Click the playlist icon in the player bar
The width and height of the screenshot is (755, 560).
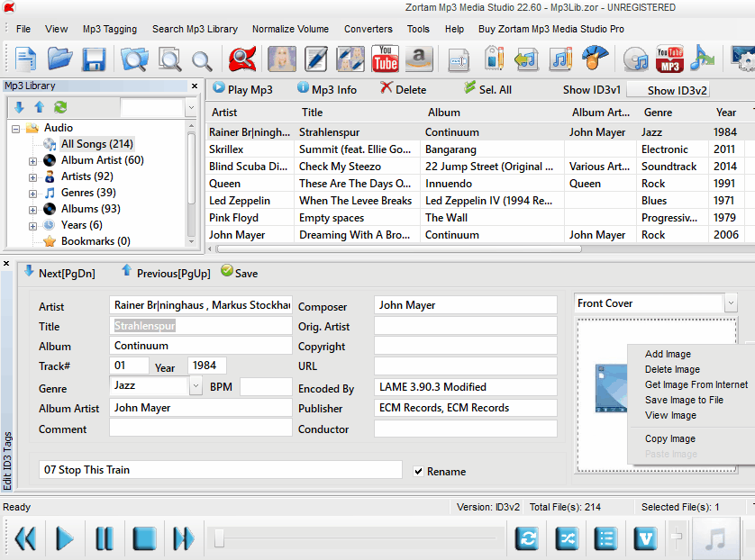(x=605, y=538)
